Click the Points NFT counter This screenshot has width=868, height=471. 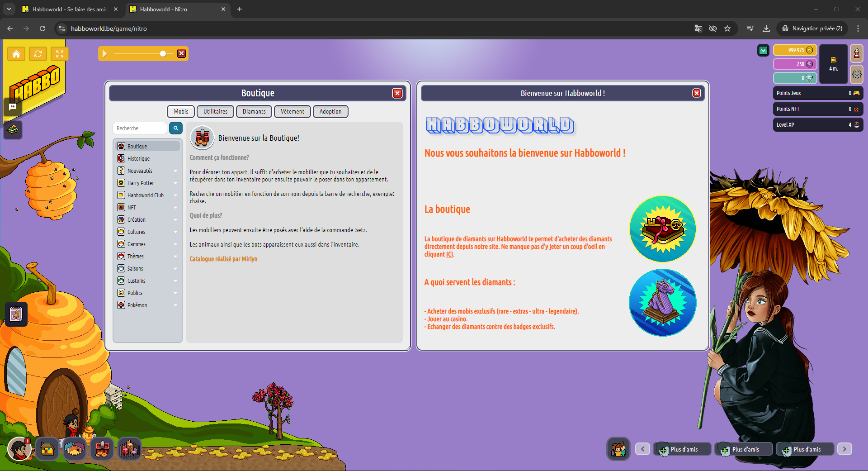pos(818,109)
